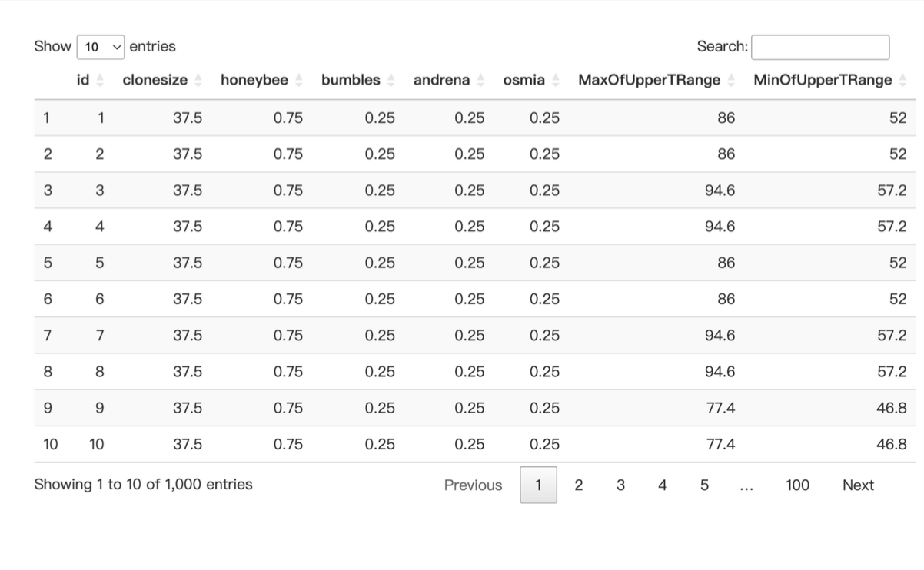924x570 pixels.
Task: Sort by clonesize column sort icon
Action: tap(198, 80)
